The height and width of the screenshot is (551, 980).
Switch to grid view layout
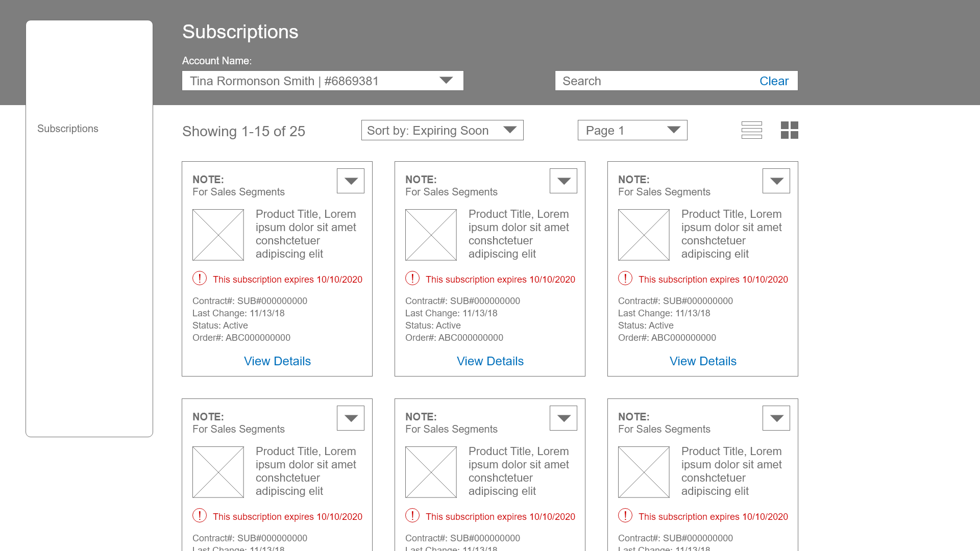(789, 130)
